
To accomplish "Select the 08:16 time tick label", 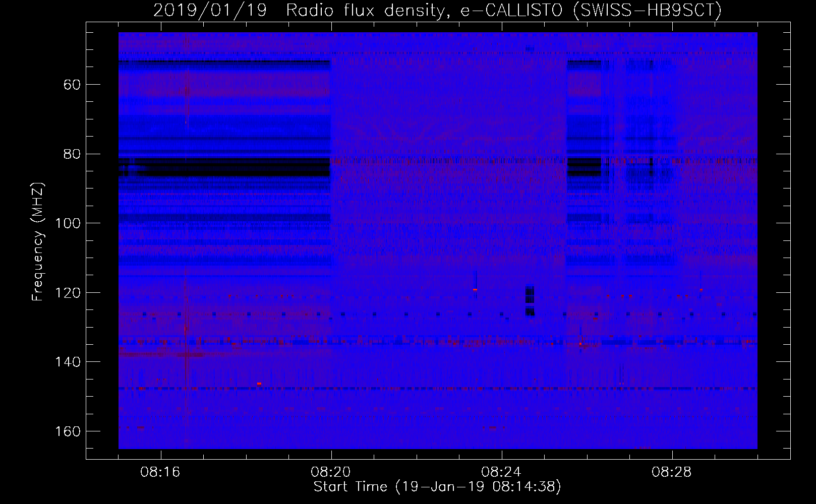I will [x=160, y=472].
